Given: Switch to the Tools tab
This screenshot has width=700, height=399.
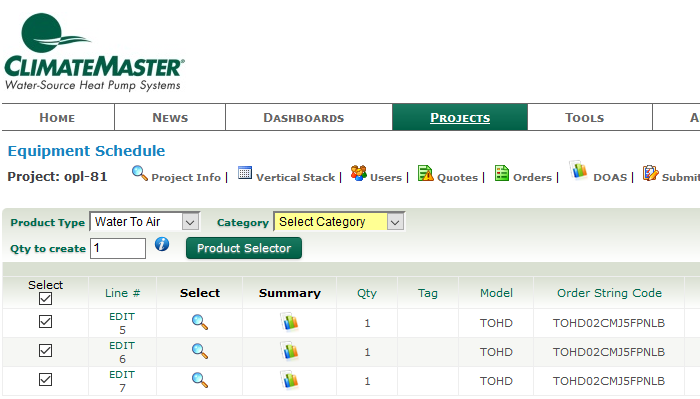Looking at the screenshot, I should pyautogui.click(x=585, y=118).
